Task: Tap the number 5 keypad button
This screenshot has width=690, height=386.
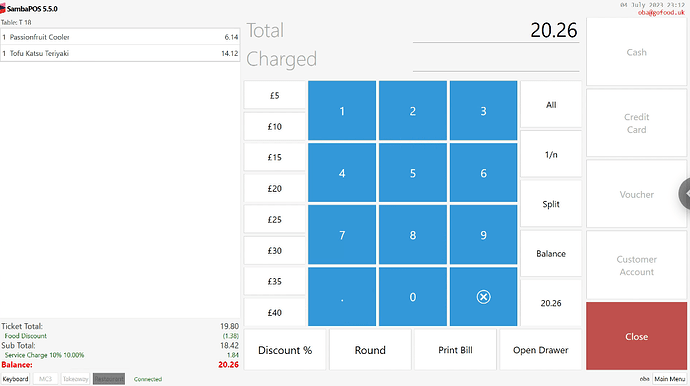Action: (x=413, y=173)
